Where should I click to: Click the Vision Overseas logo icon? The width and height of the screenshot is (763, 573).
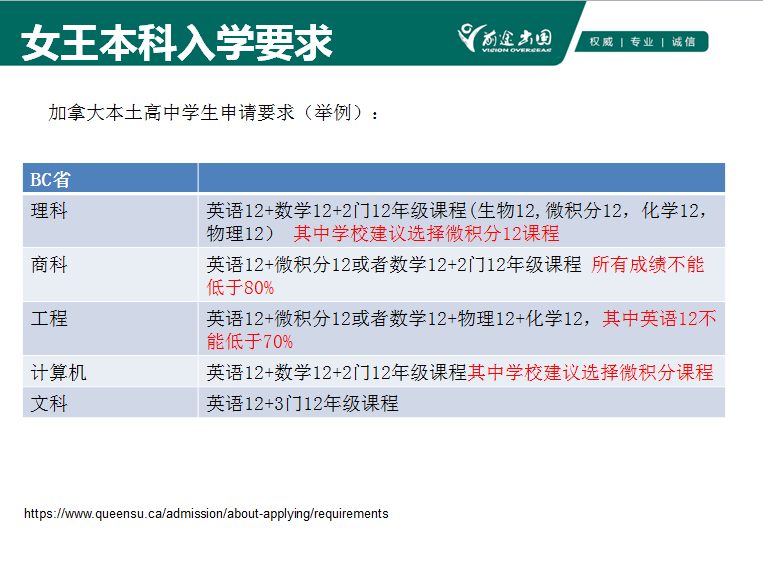[x=505, y=38]
